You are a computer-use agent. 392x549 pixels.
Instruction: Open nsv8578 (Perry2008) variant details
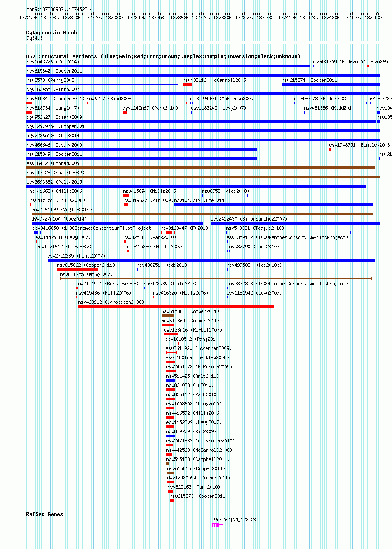(x=52, y=80)
